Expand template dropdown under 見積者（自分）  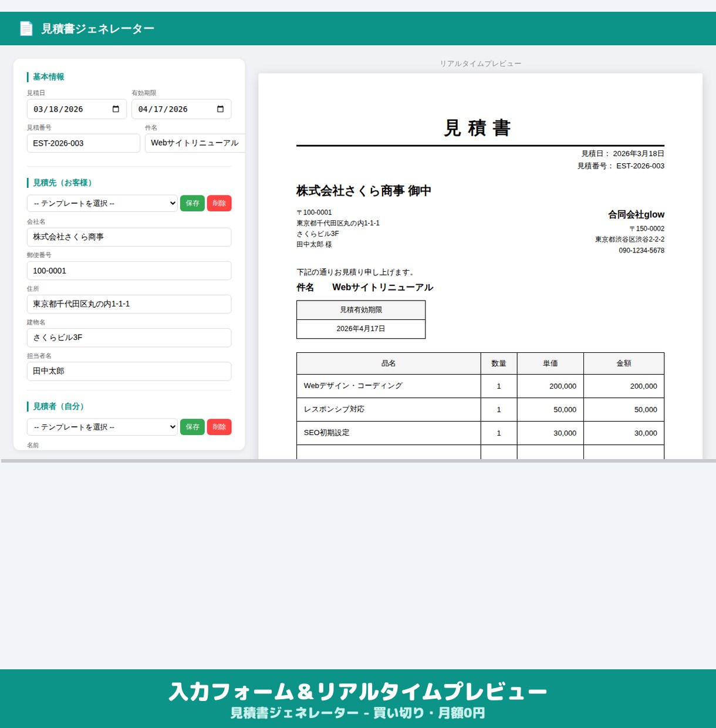tap(102, 427)
